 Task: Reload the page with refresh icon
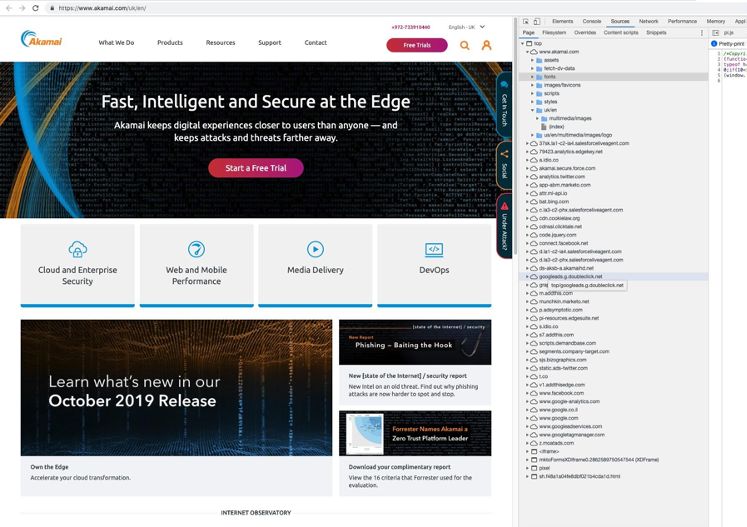(x=35, y=8)
